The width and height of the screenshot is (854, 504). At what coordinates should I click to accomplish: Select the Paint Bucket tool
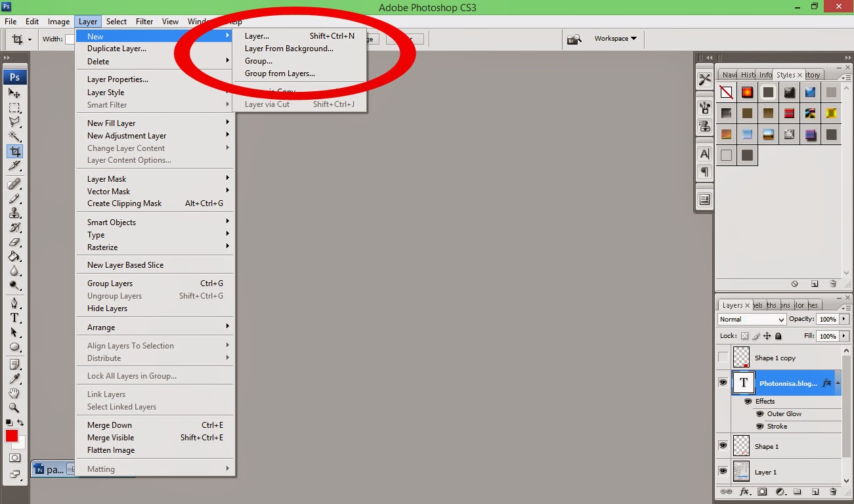pos(14,257)
